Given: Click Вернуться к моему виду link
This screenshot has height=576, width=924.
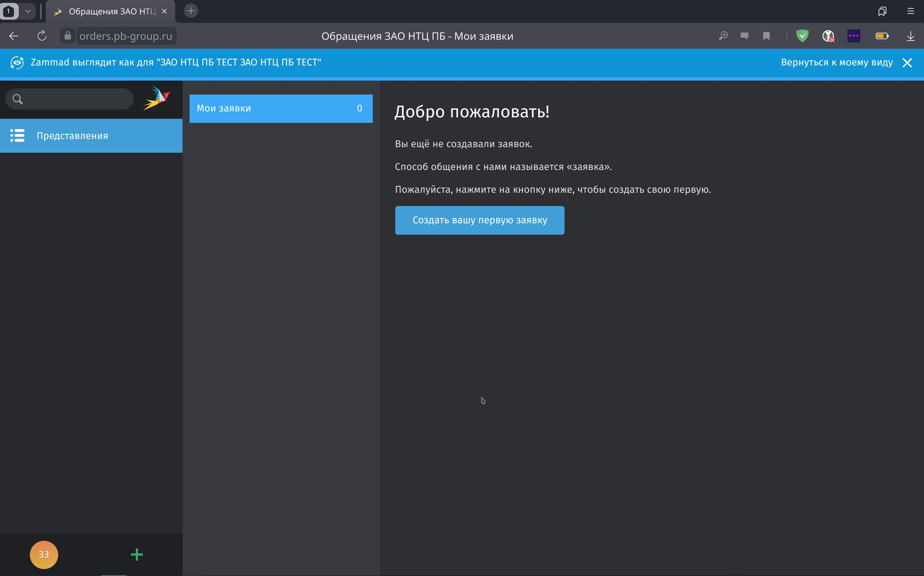Looking at the screenshot, I should point(837,63).
